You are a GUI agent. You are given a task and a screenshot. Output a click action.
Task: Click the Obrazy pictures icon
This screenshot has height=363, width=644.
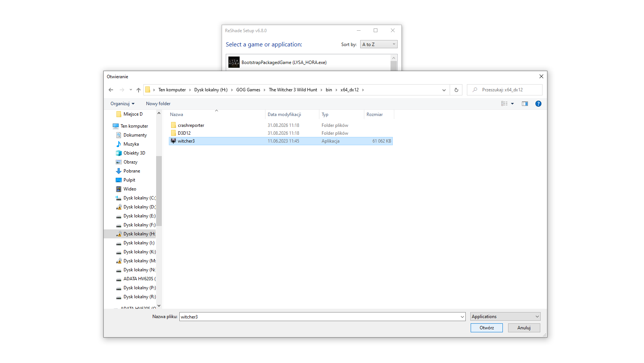[x=119, y=162]
